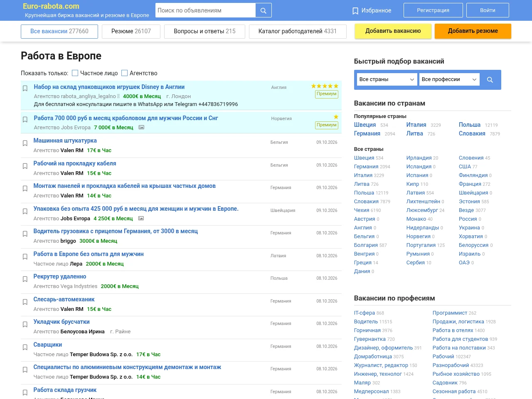This screenshot has width=532, height=399.
Task: Bookmark the Водитель грузовика с прицепом vacancy
Action: pyautogui.click(x=25, y=234)
